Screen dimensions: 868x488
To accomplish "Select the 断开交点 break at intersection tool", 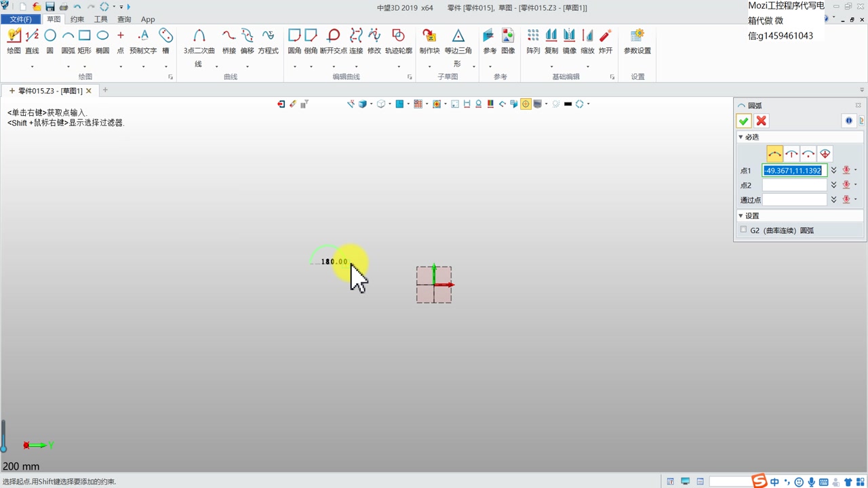I will [x=333, y=42].
